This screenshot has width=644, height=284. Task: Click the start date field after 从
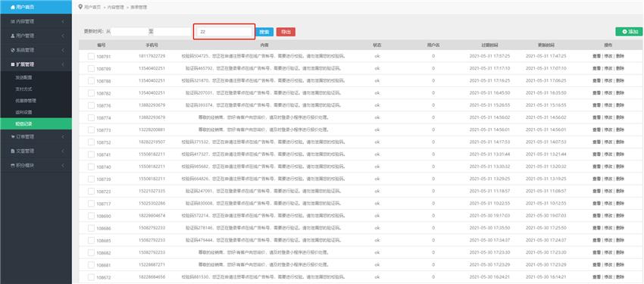(129, 32)
